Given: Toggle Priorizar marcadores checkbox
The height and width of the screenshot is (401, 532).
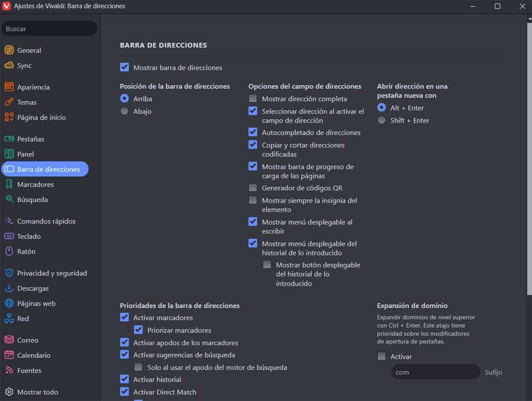Looking at the screenshot, I should 138,330.
